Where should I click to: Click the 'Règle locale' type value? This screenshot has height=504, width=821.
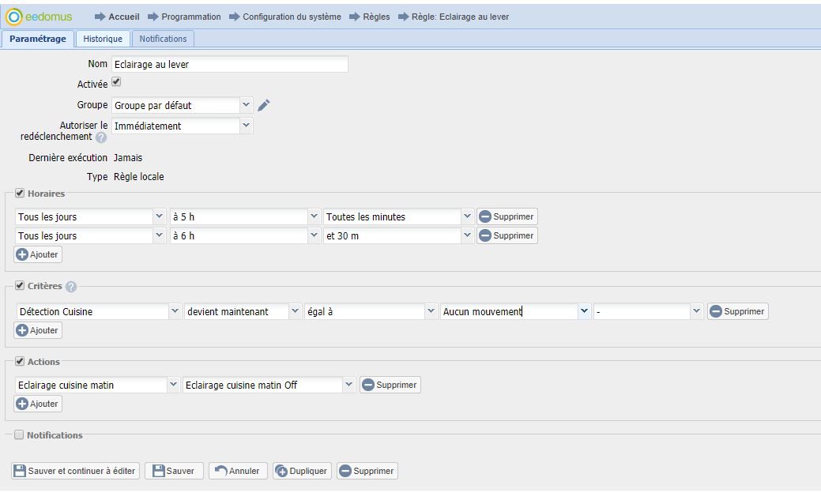tap(139, 177)
